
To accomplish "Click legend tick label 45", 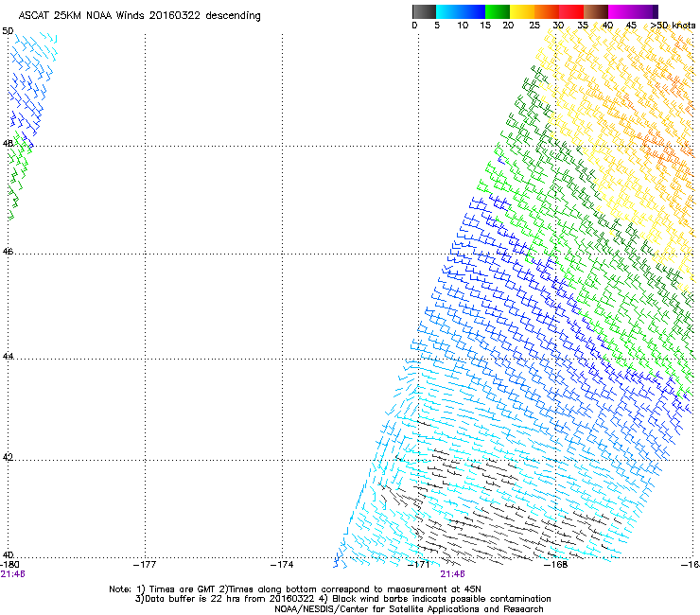I will pyautogui.click(x=631, y=26).
